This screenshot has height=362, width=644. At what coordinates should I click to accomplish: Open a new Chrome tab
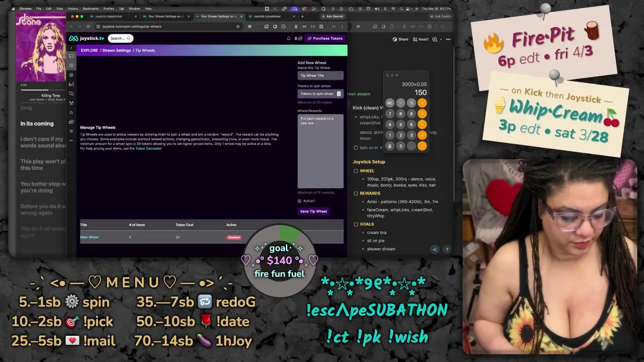pos(302,16)
